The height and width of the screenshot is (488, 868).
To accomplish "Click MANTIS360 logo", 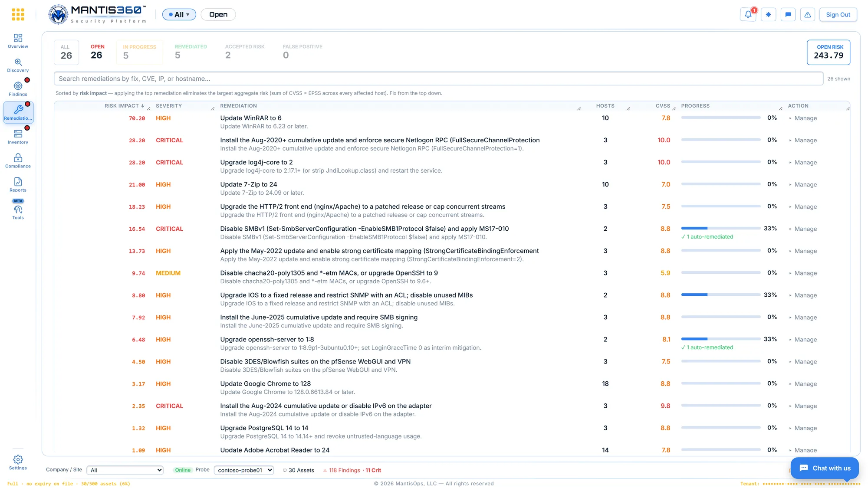I will [x=98, y=15].
